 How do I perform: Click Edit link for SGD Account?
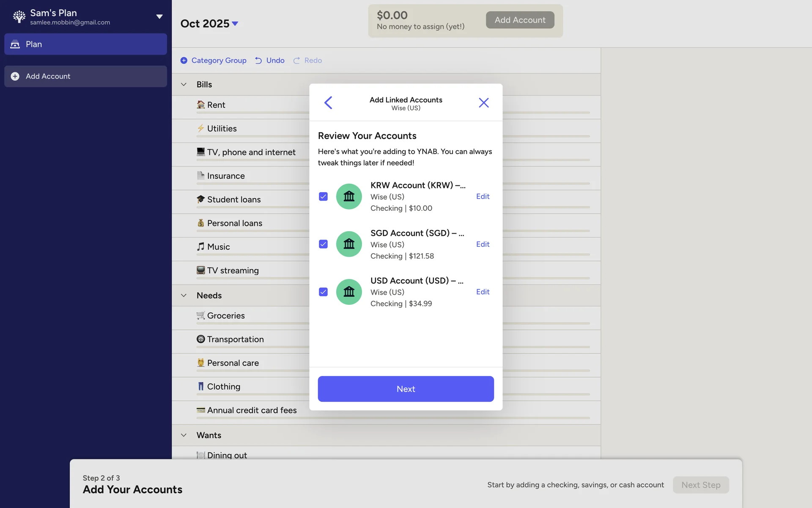pyautogui.click(x=483, y=244)
